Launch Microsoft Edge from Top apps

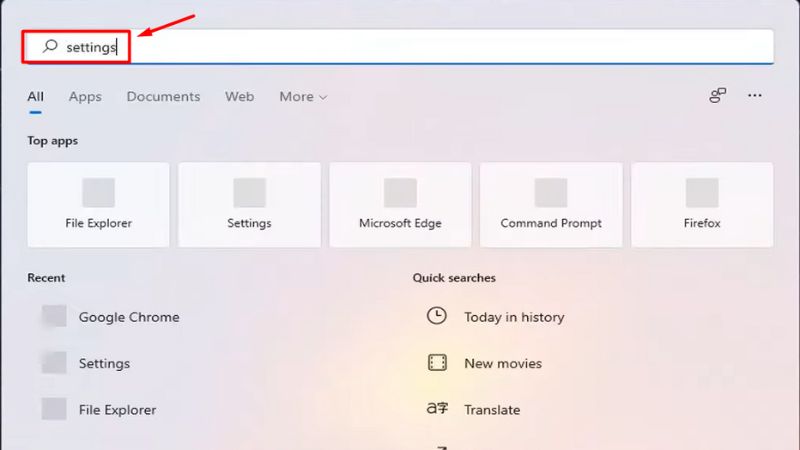pyautogui.click(x=400, y=205)
